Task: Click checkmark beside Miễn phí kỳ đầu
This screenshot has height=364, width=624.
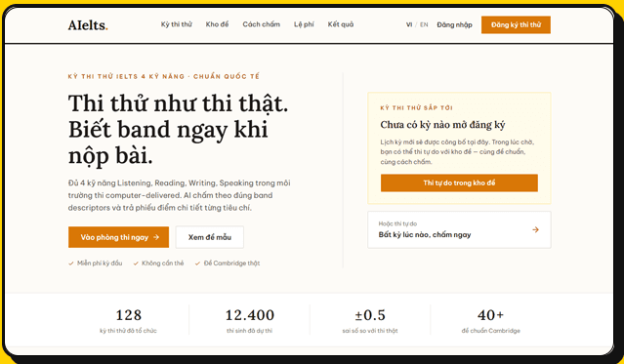Action: (71, 263)
